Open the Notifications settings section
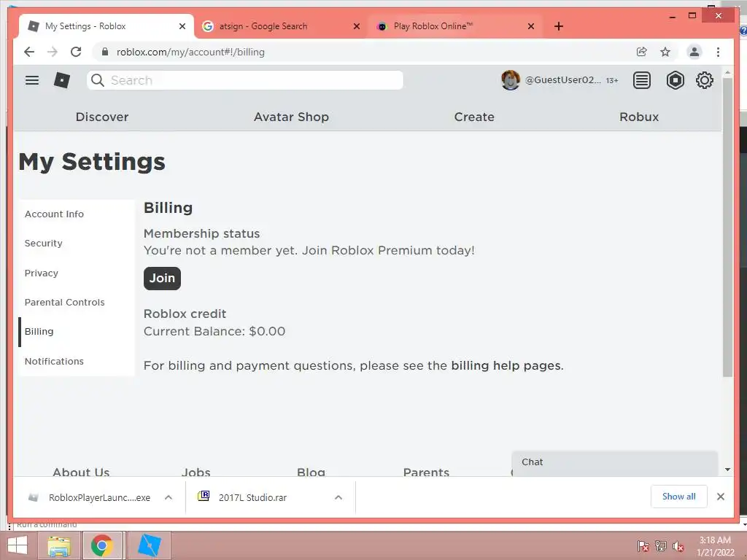This screenshot has width=747, height=560. 76,361
